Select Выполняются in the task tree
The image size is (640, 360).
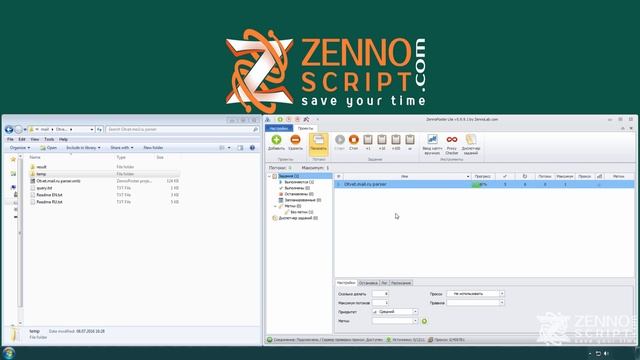pos(299,182)
